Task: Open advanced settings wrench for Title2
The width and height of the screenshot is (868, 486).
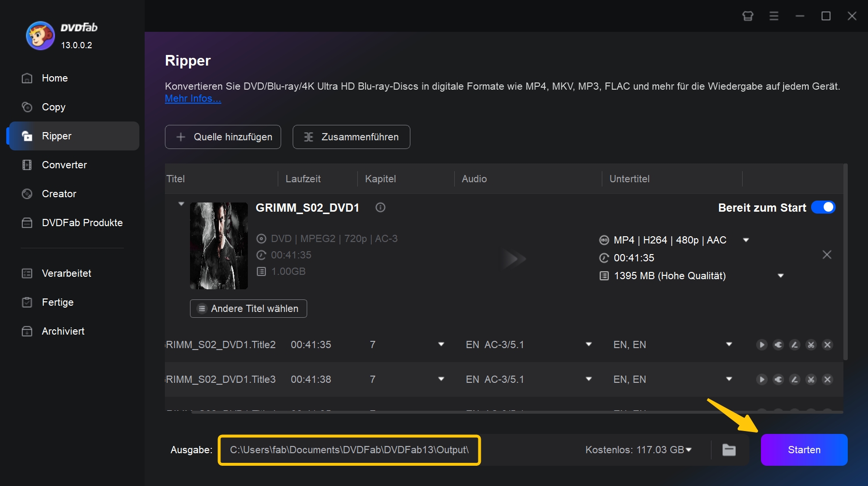Action: (x=778, y=345)
